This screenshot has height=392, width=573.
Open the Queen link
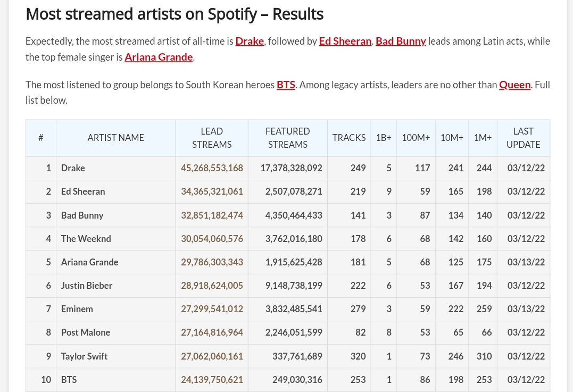(514, 85)
